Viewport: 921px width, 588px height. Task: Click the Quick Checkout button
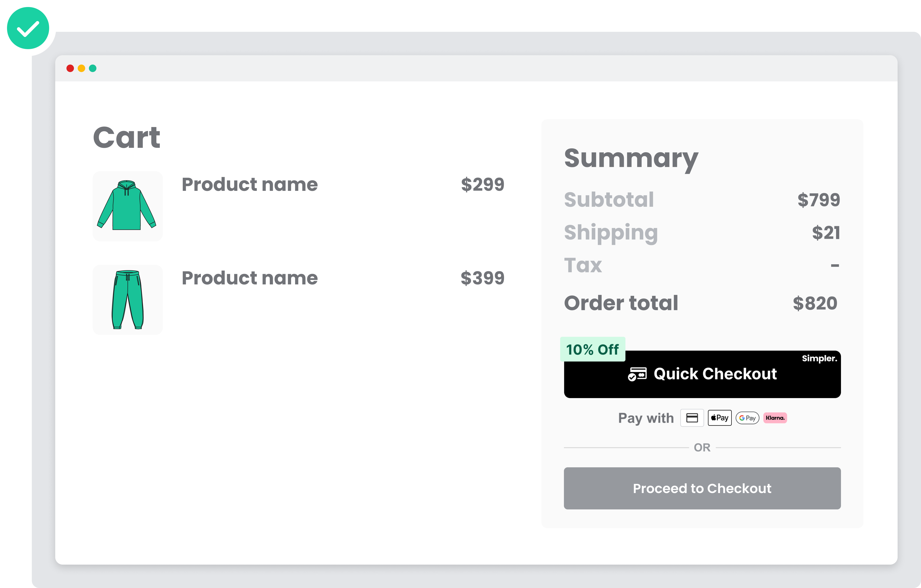pos(702,374)
